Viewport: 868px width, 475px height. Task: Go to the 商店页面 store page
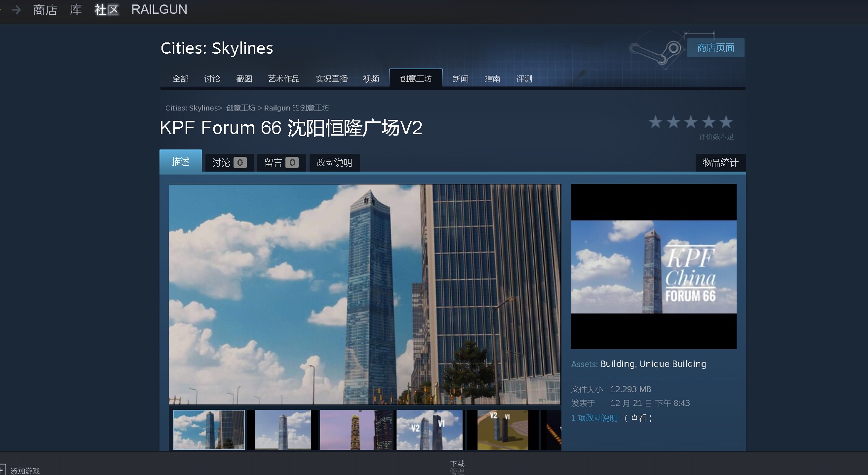click(715, 48)
